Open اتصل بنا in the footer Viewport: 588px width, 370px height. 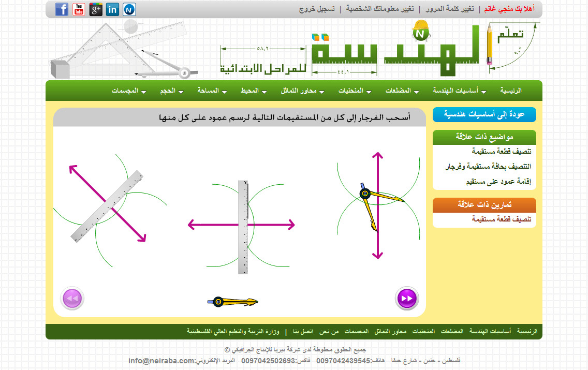point(303,331)
